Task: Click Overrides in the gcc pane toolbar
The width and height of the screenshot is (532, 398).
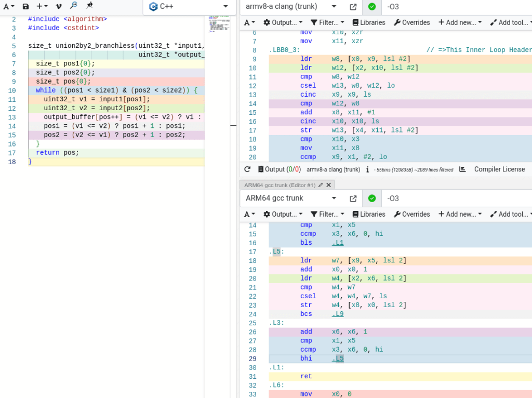Action: (x=412, y=214)
